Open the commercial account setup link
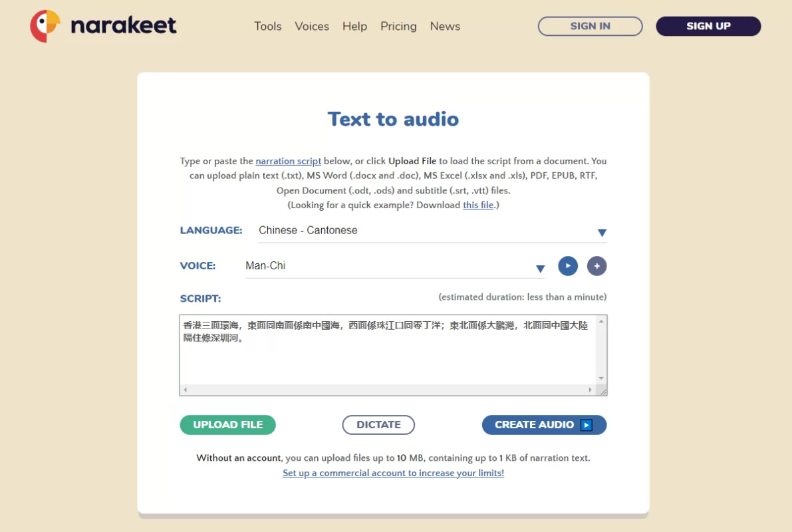 tap(393, 473)
